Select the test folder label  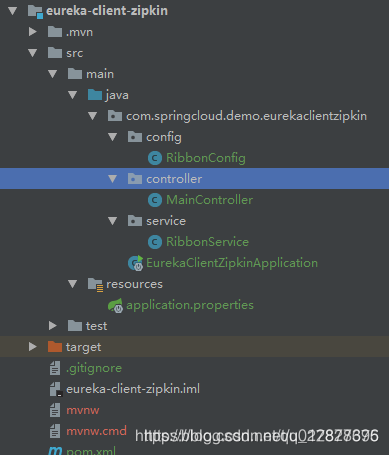pyautogui.click(x=96, y=326)
